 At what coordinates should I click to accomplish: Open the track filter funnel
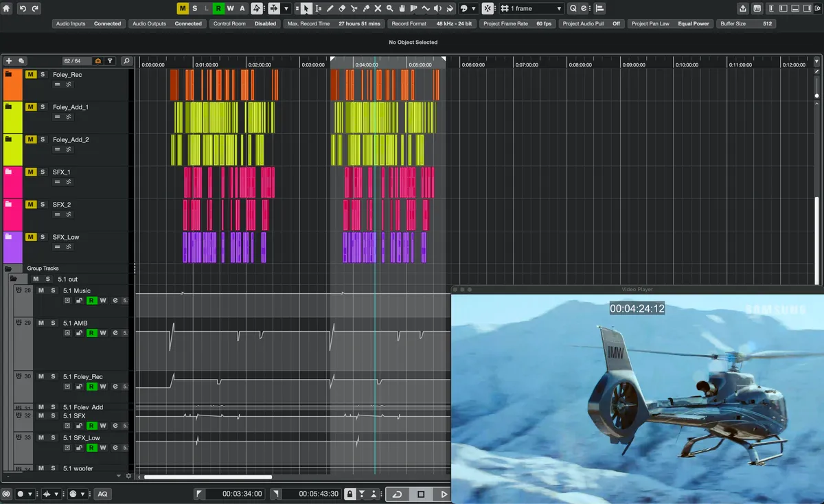110,61
